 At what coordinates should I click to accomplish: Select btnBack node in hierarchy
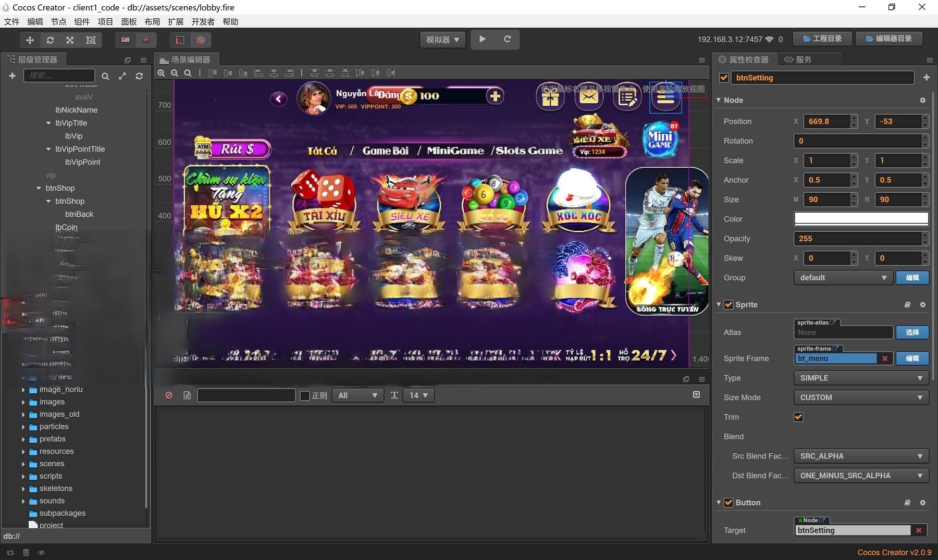[79, 214]
